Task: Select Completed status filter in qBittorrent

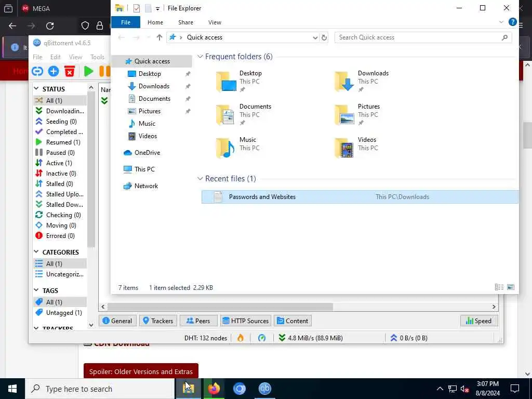Action: (60, 131)
